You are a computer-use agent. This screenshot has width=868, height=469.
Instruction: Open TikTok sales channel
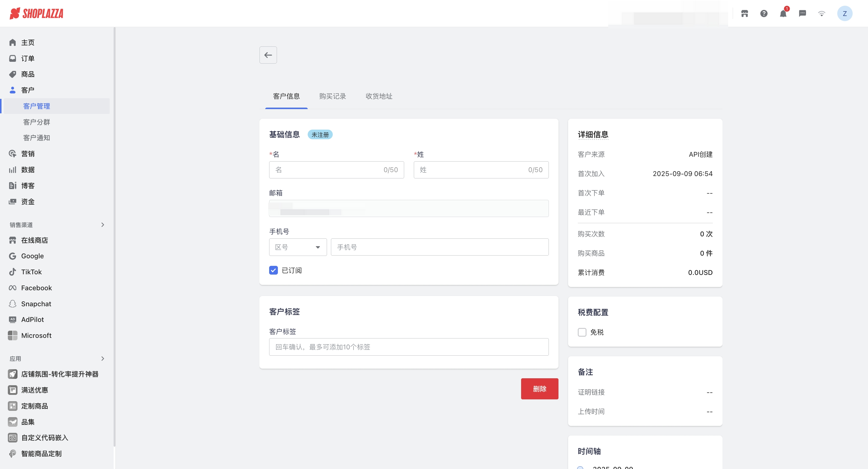coord(31,272)
